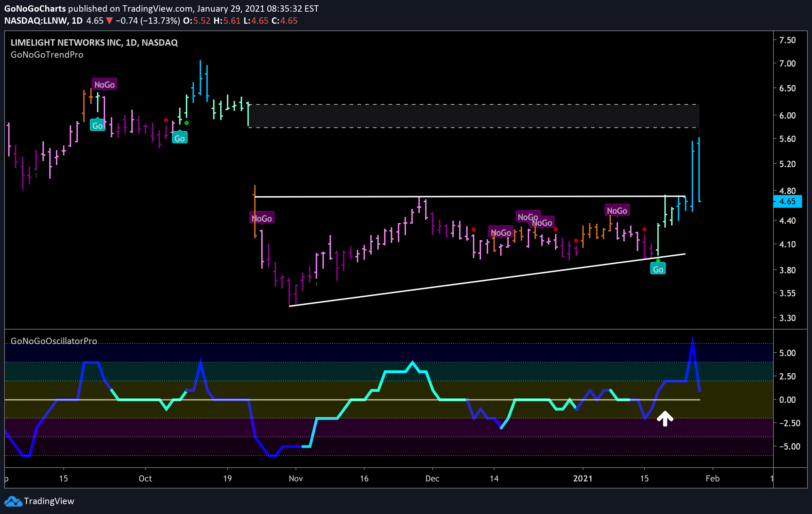Click the green dot above January Go label
The width and height of the screenshot is (812, 514).
point(658,261)
